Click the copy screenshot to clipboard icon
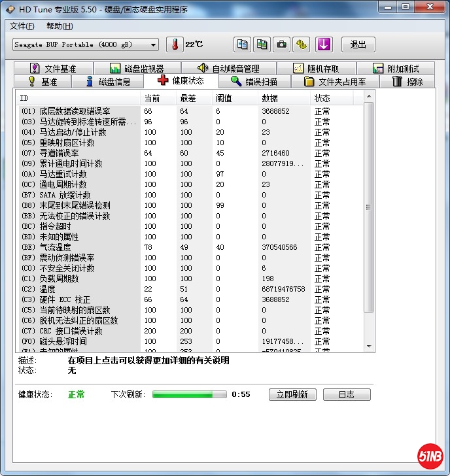This screenshot has width=450, height=476. [262, 44]
